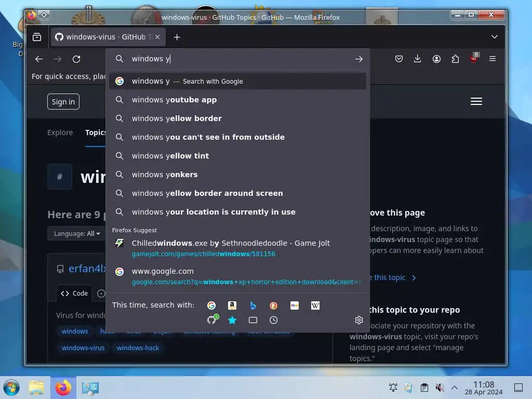This screenshot has width=532, height=399.
Task: Open the window menu Firefox icon in titlebar
Action: [32, 15]
